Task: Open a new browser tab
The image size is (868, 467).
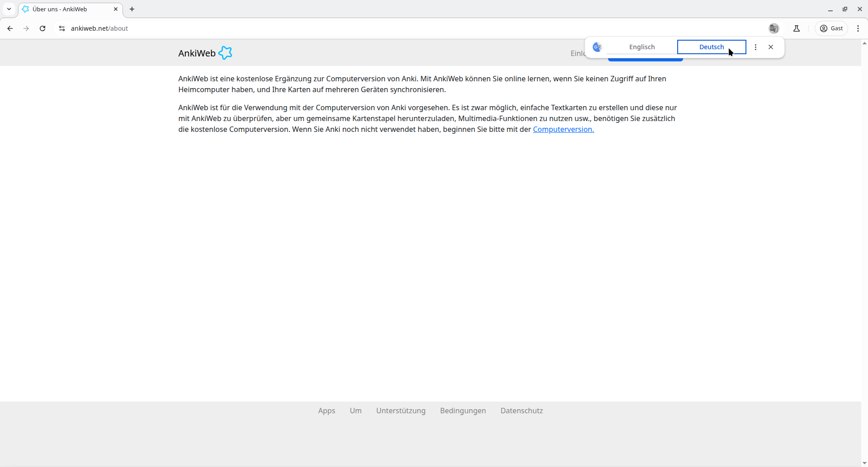Action: 132,9
